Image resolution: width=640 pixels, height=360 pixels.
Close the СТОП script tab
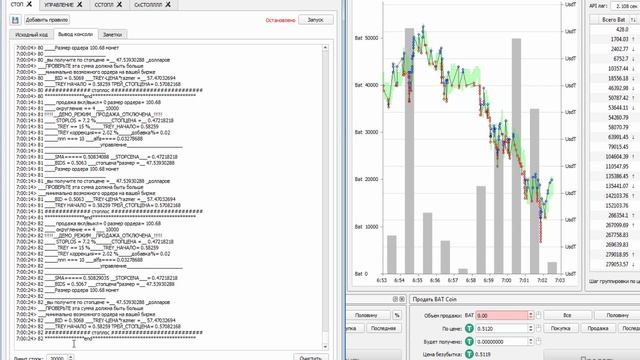tap(29, 4)
